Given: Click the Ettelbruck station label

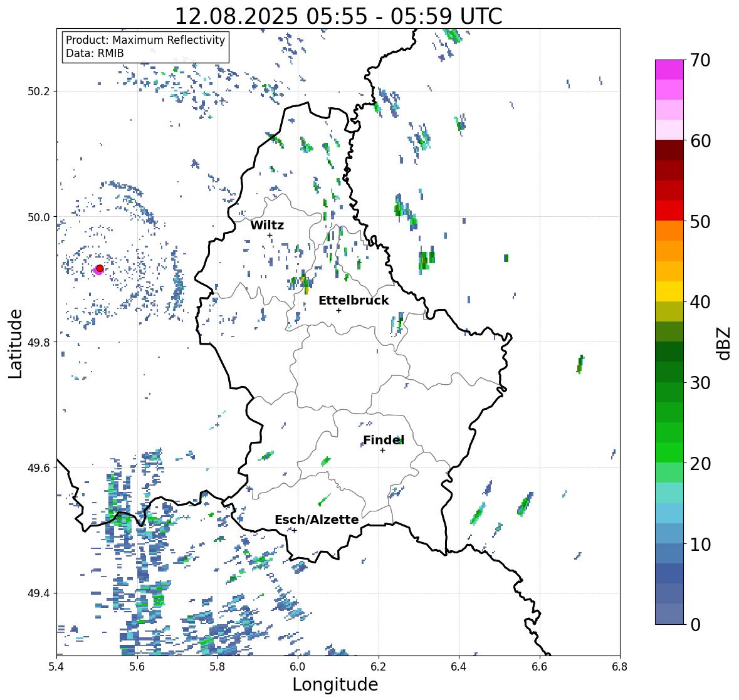Looking at the screenshot, I should pos(354,300).
